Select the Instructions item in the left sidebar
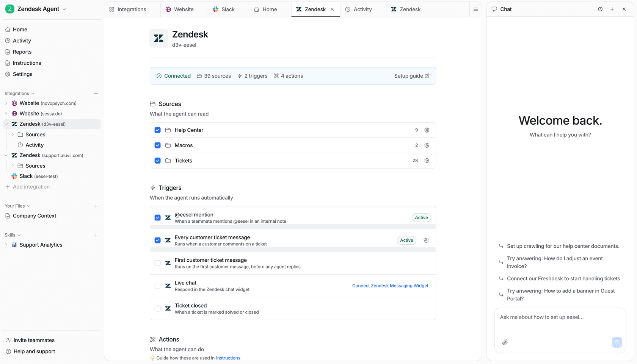The width and height of the screenshot is (637, 364). point(27,63)
